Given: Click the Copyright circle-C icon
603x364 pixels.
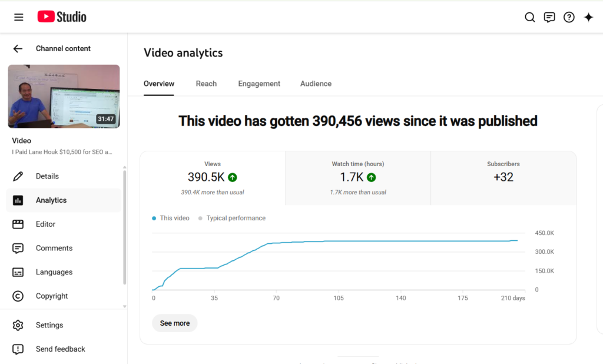Looking at the screenshot, I should click(18, 296).
